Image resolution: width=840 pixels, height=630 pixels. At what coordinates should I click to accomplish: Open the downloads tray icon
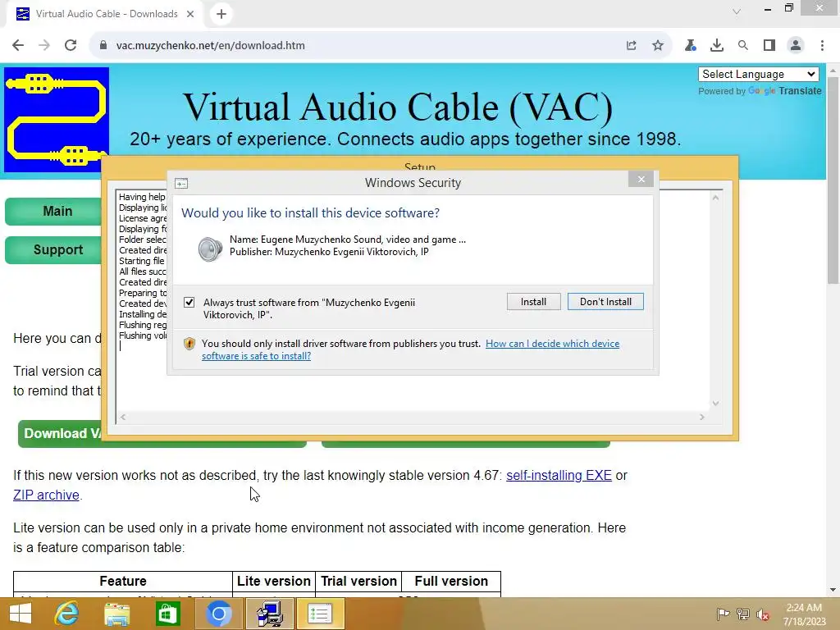point(717,46)
